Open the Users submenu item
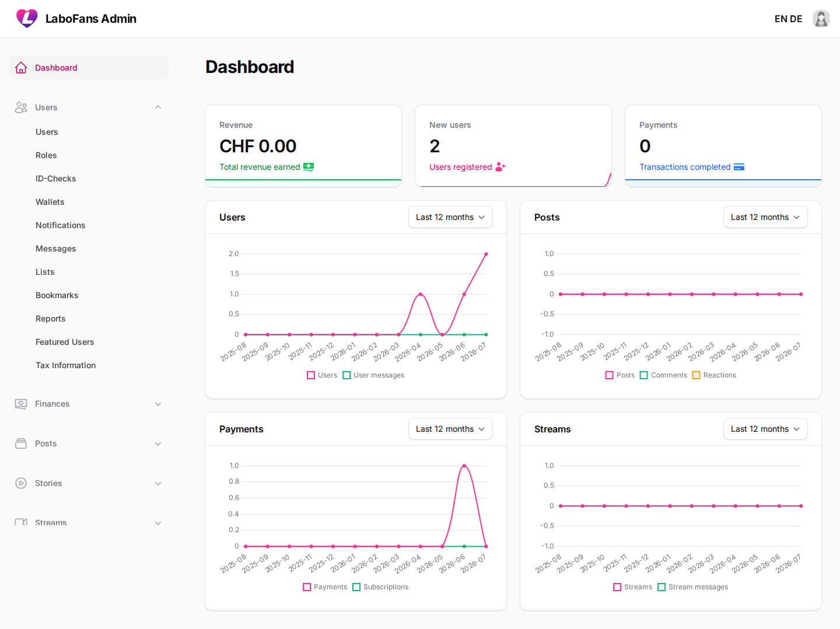 click(47, 132)
